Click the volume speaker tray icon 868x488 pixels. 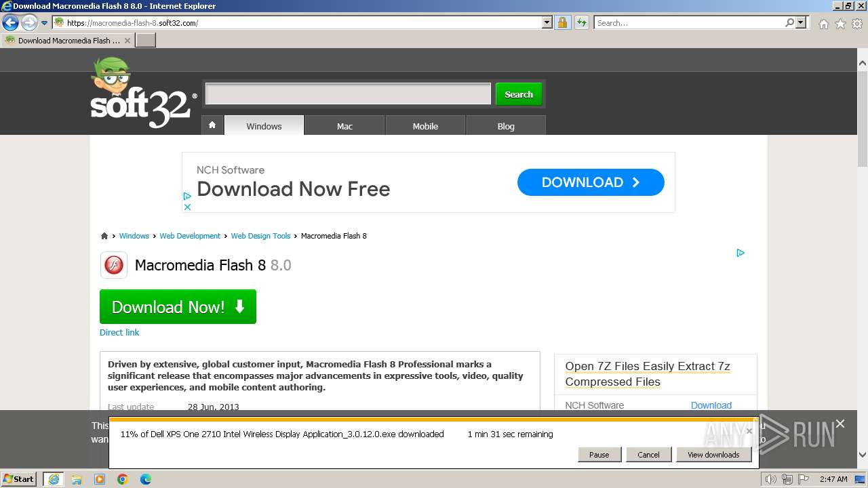click(x=771, y=479)
